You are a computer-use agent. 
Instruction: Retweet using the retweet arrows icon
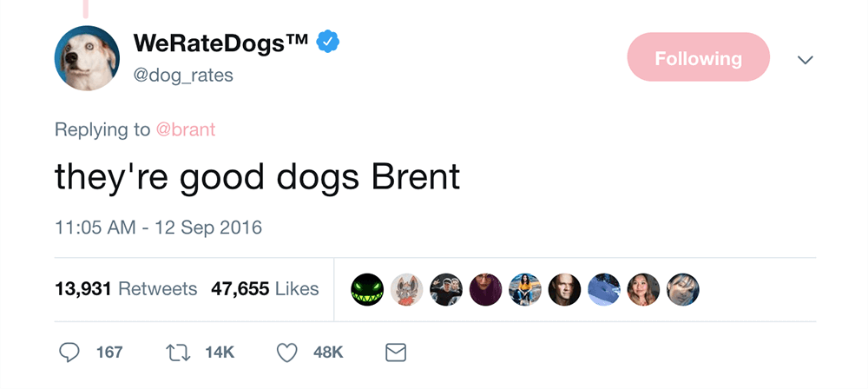coord(177,353)
